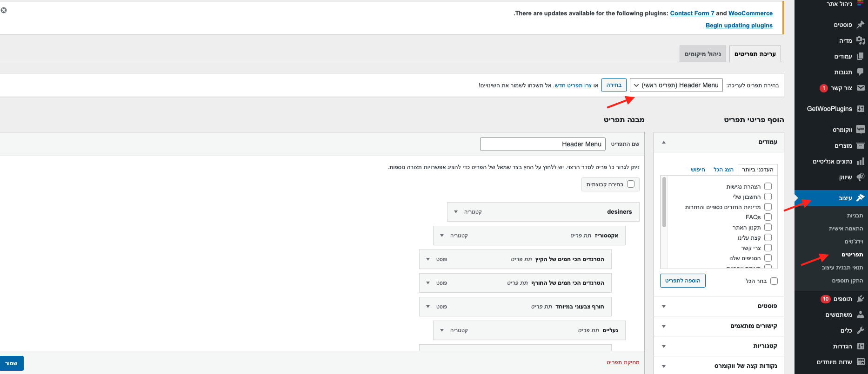Image resolution: width=868 pixels, height=374 pixels.
Task: Tick the select all pages checkbox
Action: click(774, 281)
